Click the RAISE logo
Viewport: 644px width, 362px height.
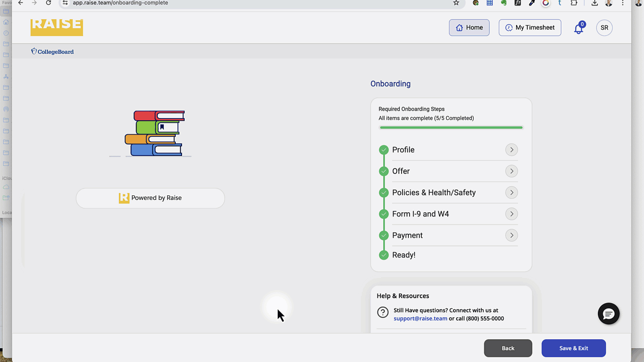point(57,26)
